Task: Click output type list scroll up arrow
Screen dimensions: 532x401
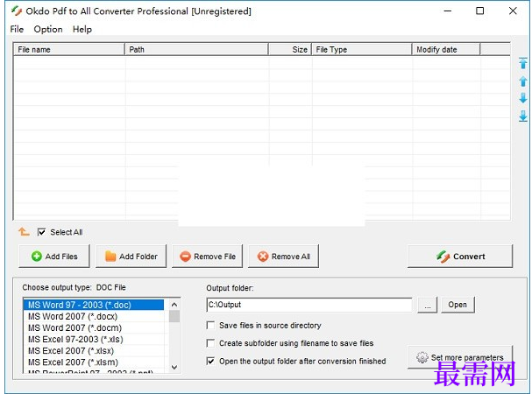Action: click(174, 305)
